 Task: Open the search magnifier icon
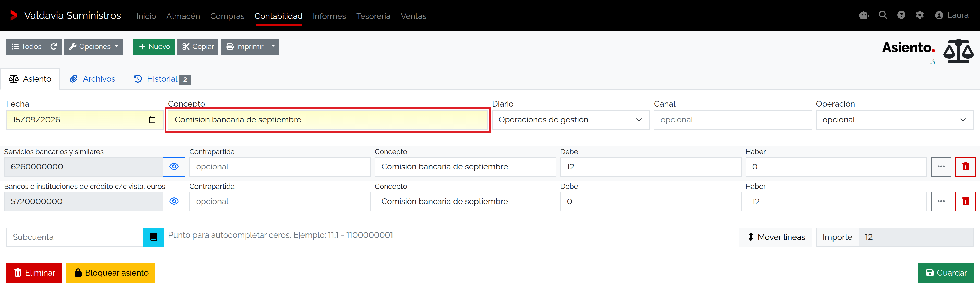(x=883, y=15)
